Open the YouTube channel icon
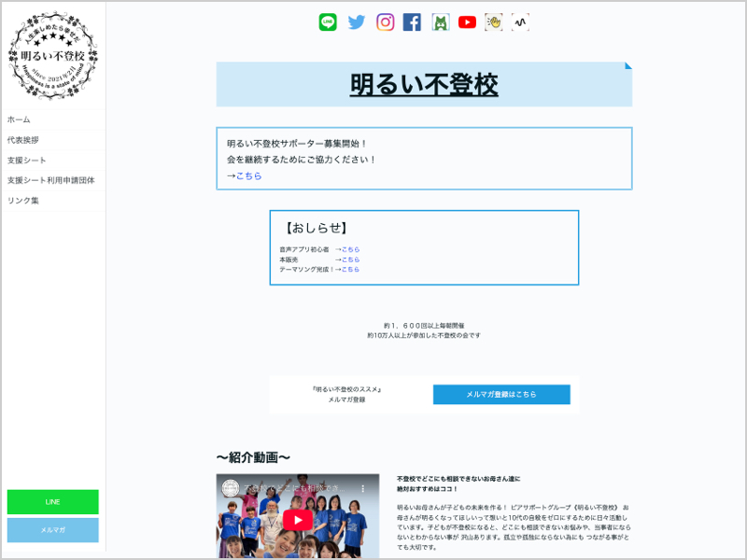 click(467, 21)
